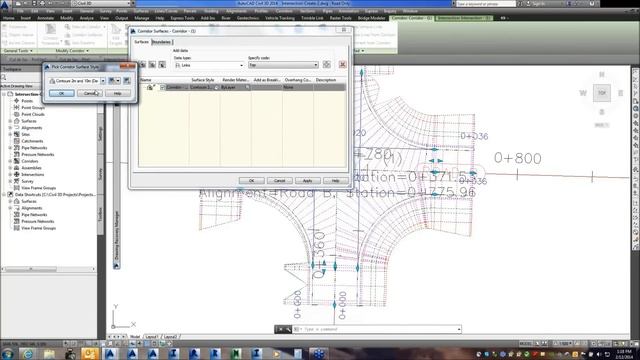This screenshot has width=640, height=360.
Task: Switch to Layout1 drawing tab
Action: click(151, 337)
